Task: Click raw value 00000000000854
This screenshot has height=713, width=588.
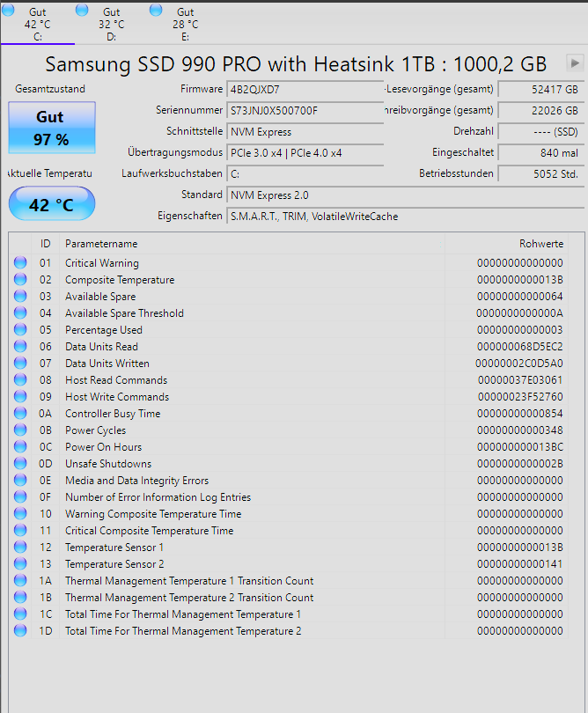Action: (520, 414)
